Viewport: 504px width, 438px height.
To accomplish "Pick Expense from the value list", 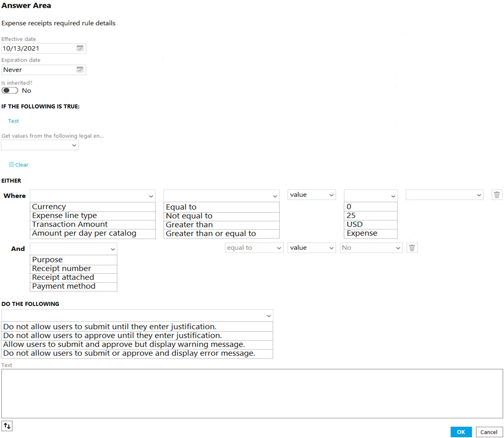I will (x=371, y=233).
